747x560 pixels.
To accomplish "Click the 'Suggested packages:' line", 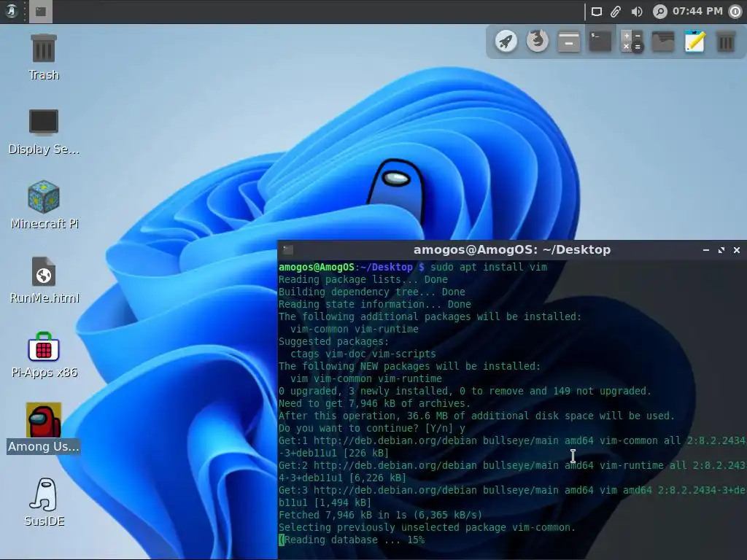I will tap(333, 341).
